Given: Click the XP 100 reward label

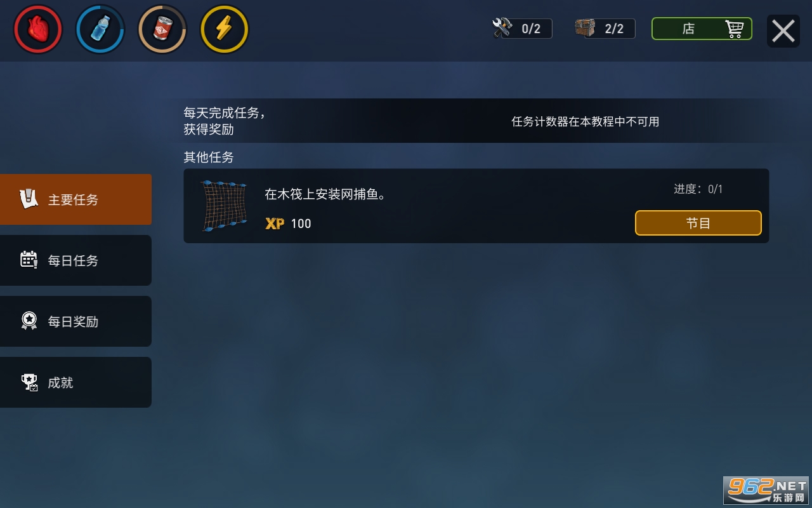Looking at the screenshot, I should coord(288,224).
